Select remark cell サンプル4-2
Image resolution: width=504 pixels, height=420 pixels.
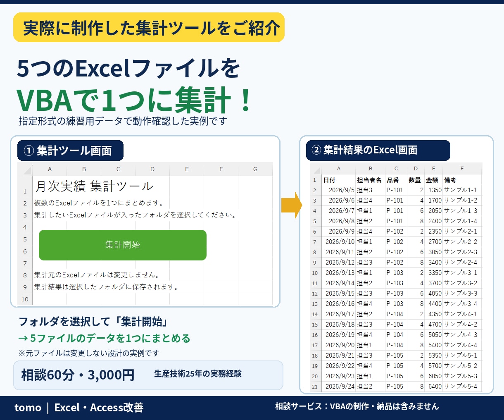coord(462,325)
